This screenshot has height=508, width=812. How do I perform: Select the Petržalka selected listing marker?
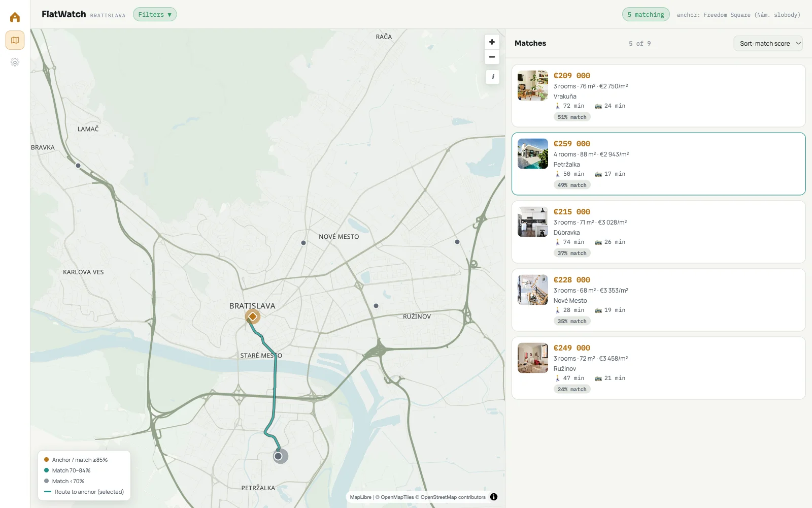coord(278,456)
